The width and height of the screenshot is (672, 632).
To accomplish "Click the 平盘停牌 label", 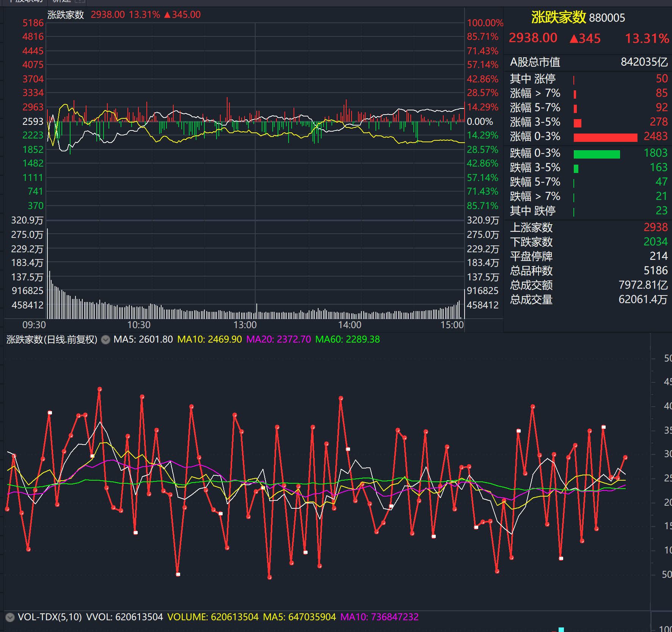I will (531, 256).
